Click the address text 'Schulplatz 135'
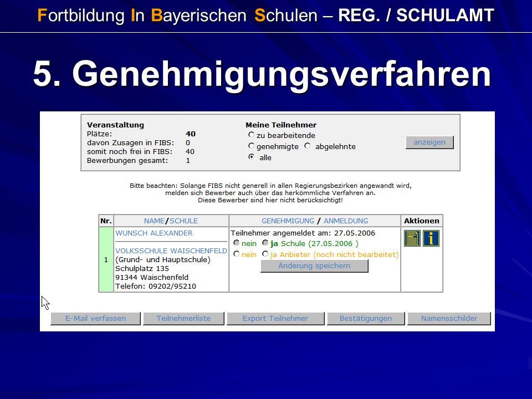Viewport: 532px width, 399px height. [x=142, y=269]
